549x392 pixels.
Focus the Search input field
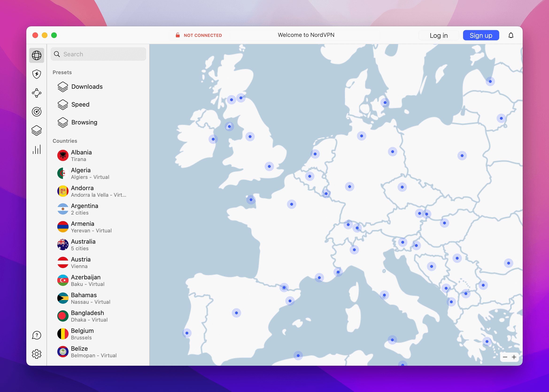click(x=98, y=54)
